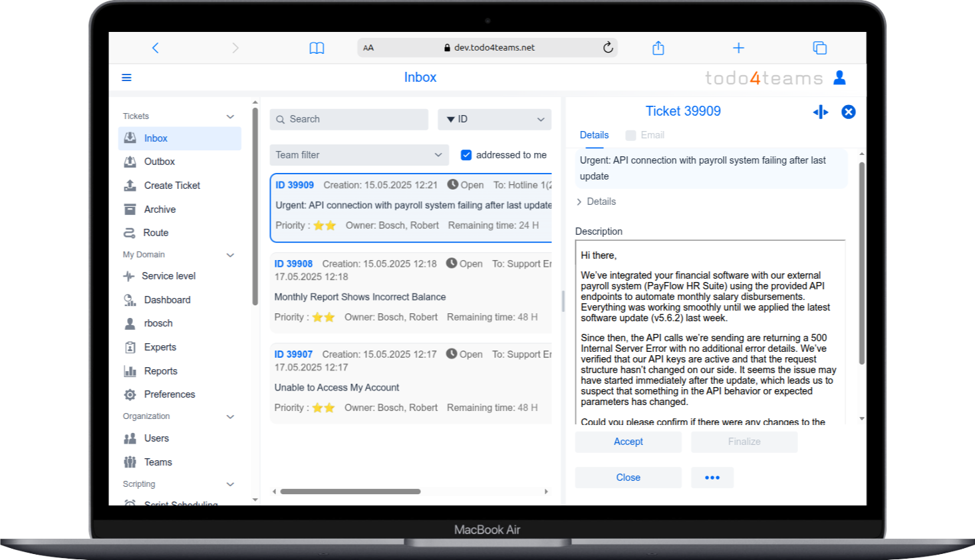Viewport: 975px width, 560px height.
Task: Click the ticket list horizontal scrollbar
Action: (x=350, y=491)
